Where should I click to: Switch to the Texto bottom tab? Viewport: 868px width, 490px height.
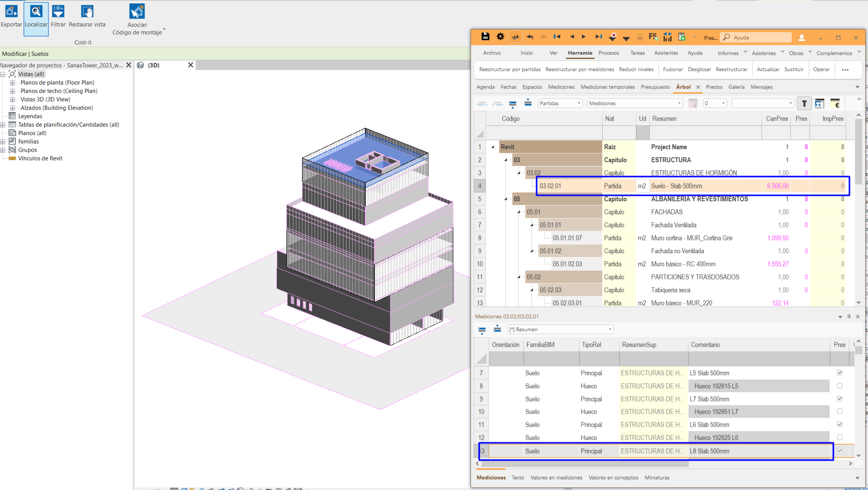[x=517, y=477]
